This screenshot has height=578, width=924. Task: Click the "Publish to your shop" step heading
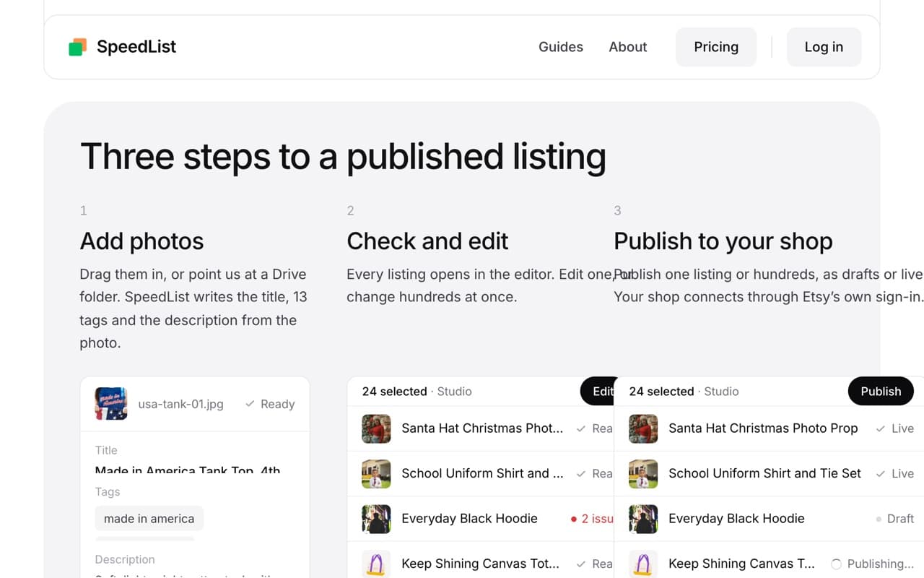[x=723, y=241]
